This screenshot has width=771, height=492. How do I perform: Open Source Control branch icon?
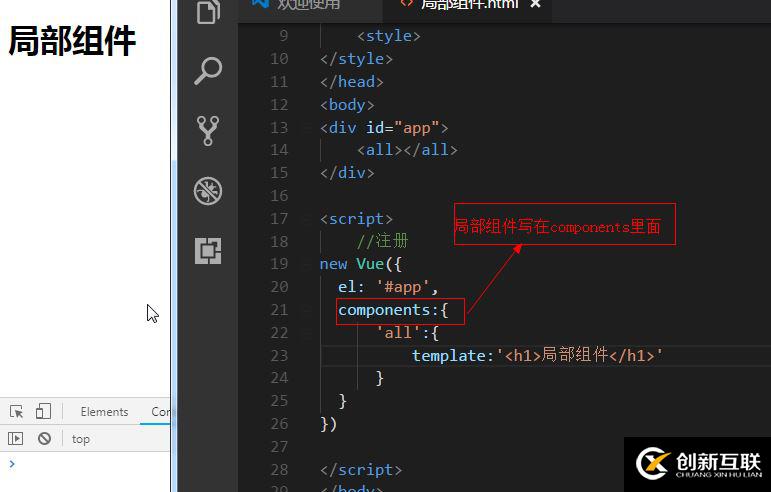[x=208, y=130]
